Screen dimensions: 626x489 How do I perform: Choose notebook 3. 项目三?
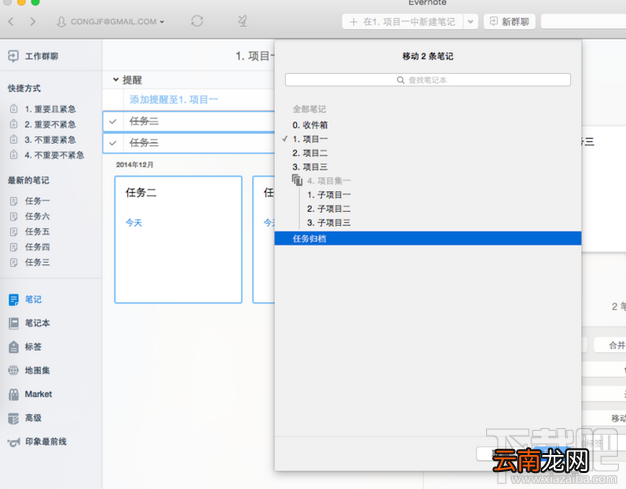point(310,167)
